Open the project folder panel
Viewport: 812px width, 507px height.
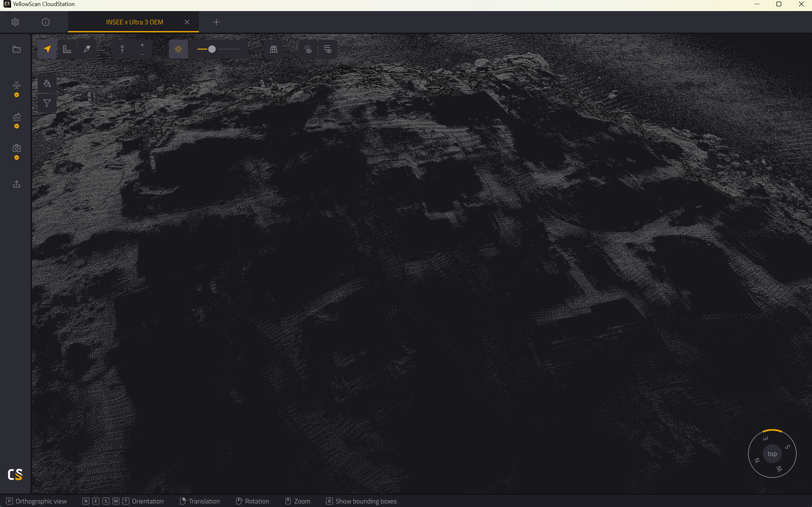click(x=16, y=49)
